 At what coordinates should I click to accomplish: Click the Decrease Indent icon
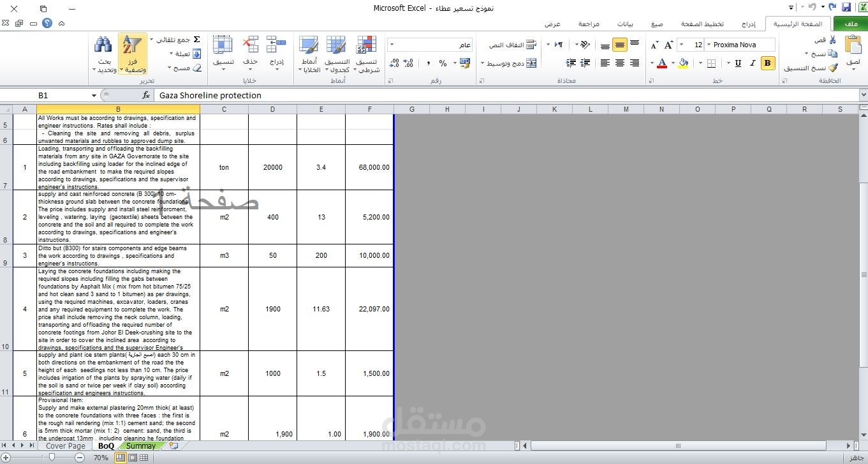(586, 63)
